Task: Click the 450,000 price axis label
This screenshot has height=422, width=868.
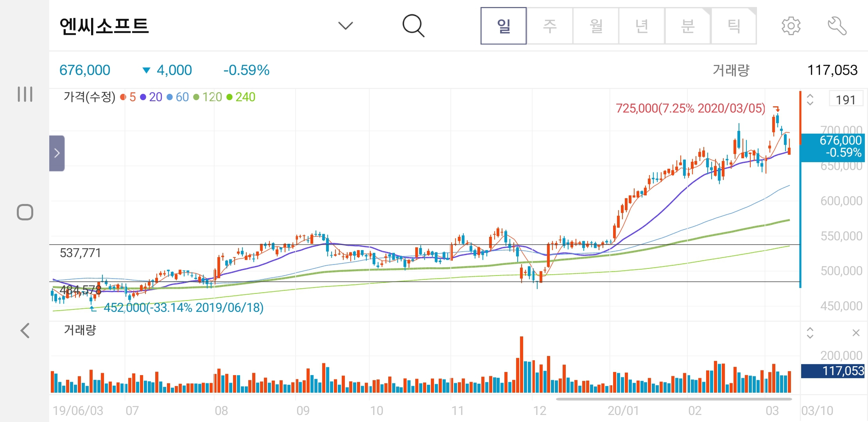Action: coord(841,306)
